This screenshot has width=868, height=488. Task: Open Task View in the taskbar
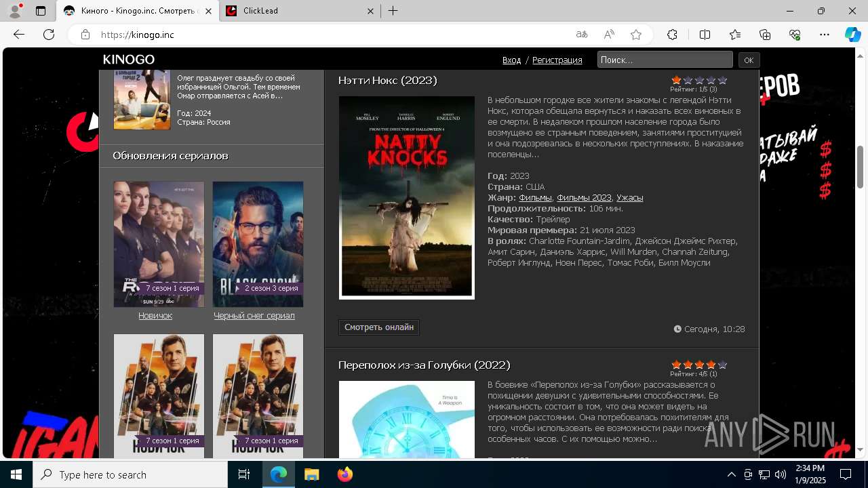tap(244, 474)
